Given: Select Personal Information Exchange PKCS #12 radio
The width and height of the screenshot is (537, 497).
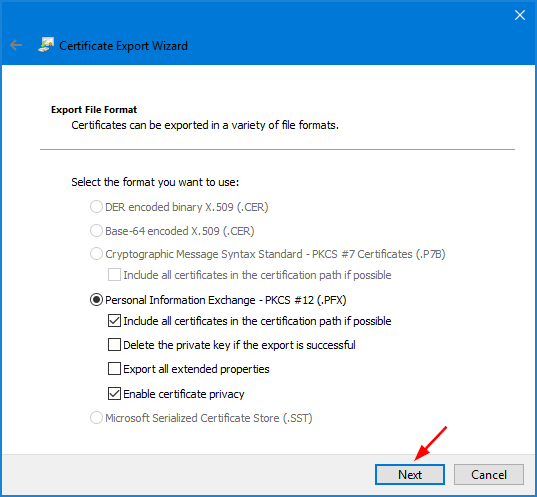Looking at the screenshot, I should [x=96, y=300].
